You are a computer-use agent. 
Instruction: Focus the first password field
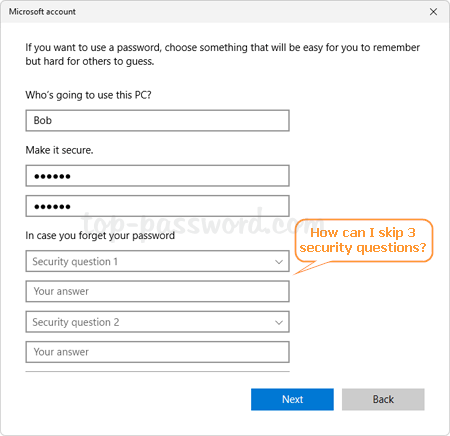(157, 176)
